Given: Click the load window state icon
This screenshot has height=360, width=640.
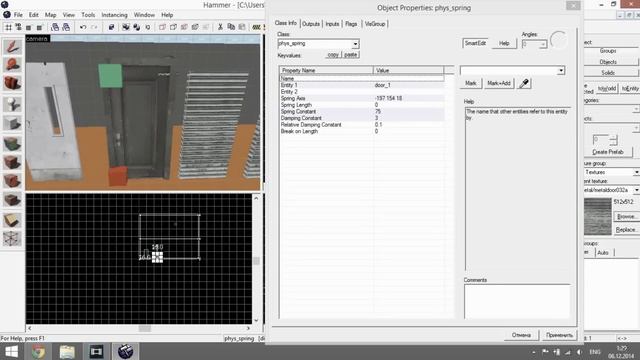Looking at the screenshot, I should [x=55, y=27].
